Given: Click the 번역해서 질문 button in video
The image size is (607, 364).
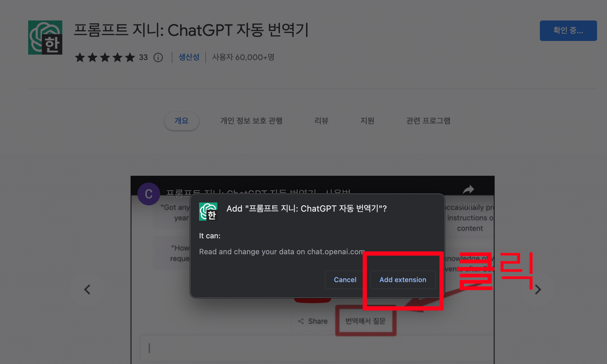Looking at the screenshot, I should coord(366,321).
